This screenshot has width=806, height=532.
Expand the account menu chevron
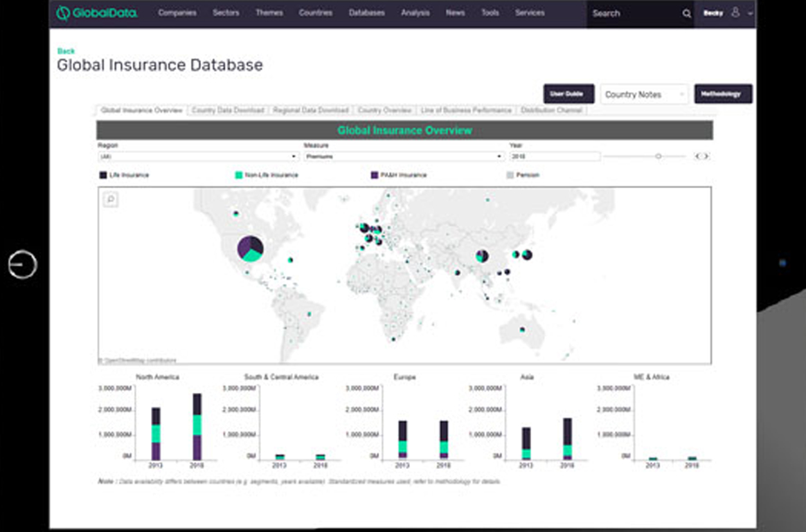click(750, 13)
